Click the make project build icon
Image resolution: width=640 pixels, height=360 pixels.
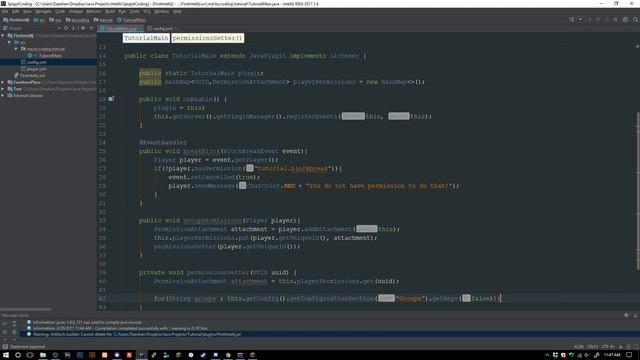(571, 20)
